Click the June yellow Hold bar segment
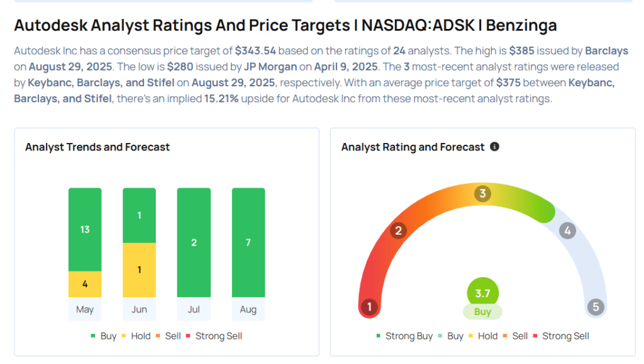This screenshot has height=364, width=644. pos(139,270)
